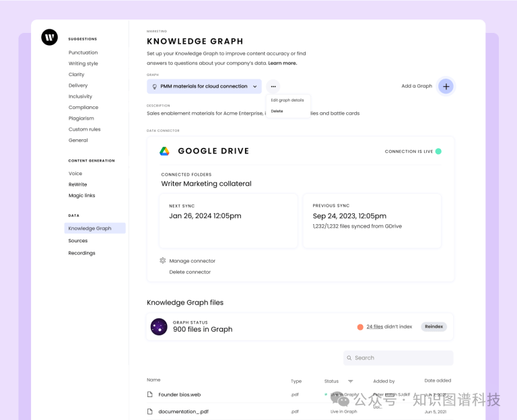Go to ReWrite page
Screen dimensions: 517x420
click(77, 184)
